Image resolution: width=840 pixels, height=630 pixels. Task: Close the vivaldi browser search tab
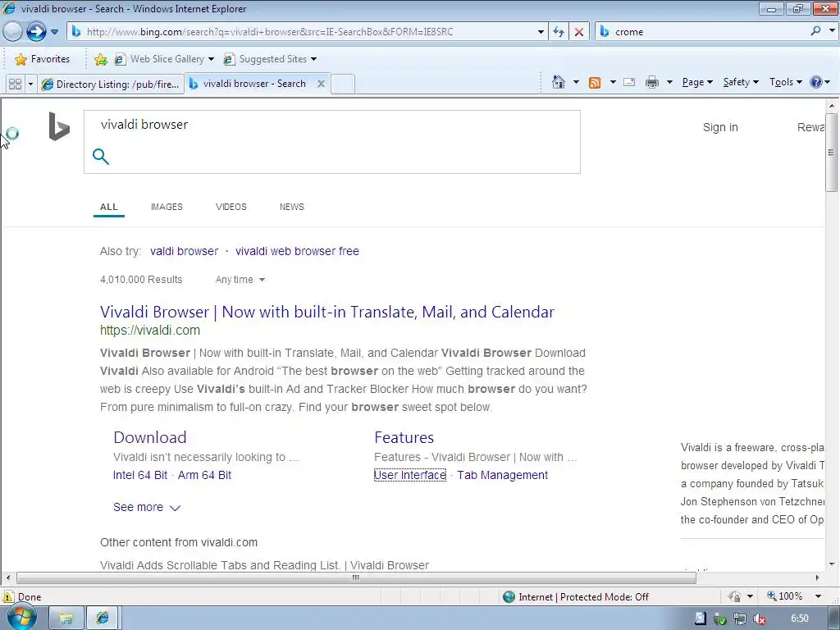[x=321, y=84]
